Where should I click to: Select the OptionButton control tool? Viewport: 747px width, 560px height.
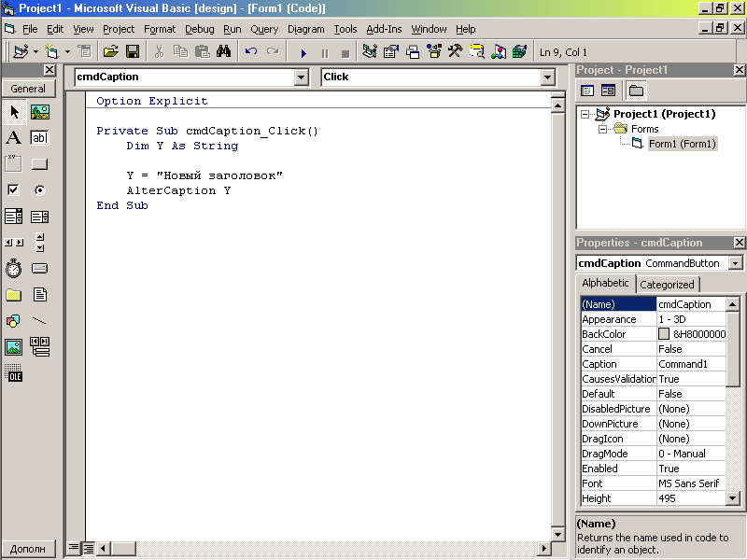[x=40, y=190]
